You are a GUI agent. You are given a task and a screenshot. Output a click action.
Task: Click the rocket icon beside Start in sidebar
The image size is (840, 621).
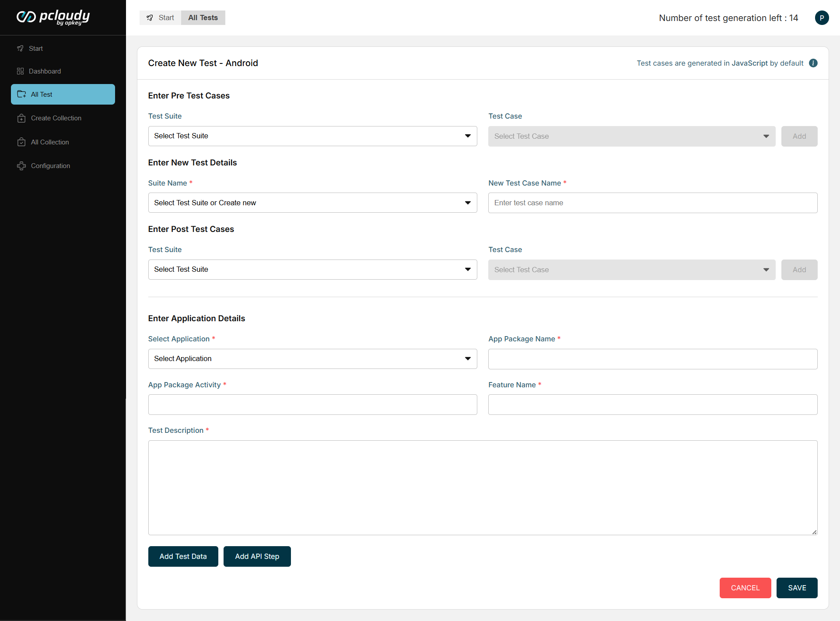[x=20, y=49]
